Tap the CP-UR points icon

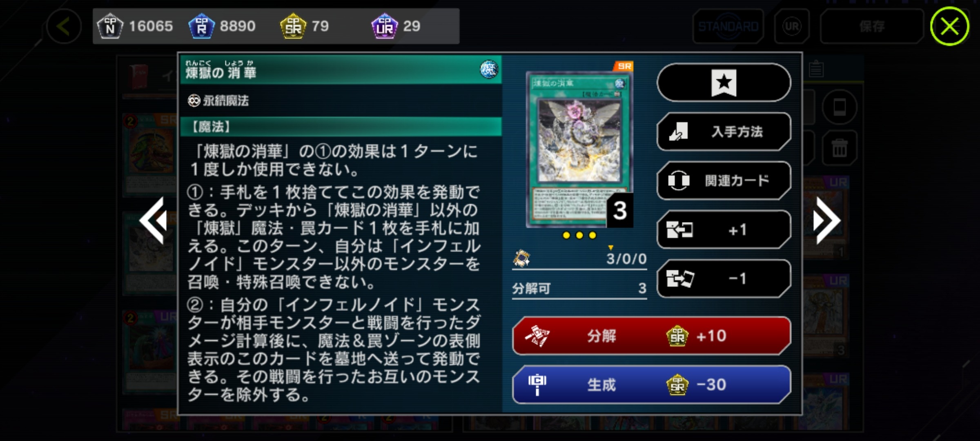click(385, 26)
